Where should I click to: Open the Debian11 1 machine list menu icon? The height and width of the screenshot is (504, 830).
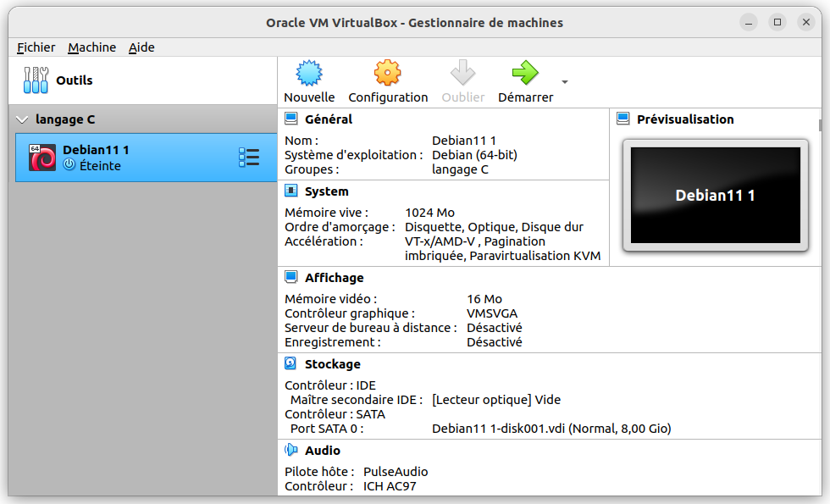point(249,158)
